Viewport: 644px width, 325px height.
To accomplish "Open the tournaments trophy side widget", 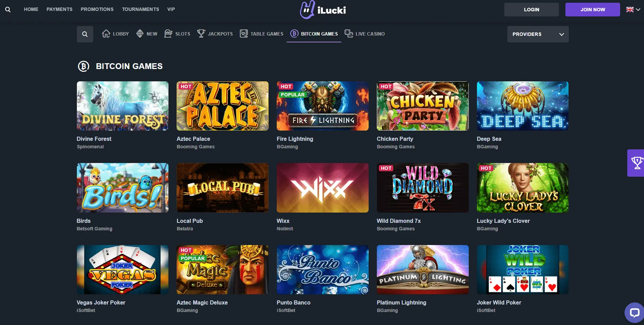I will (x=636, y=163).
